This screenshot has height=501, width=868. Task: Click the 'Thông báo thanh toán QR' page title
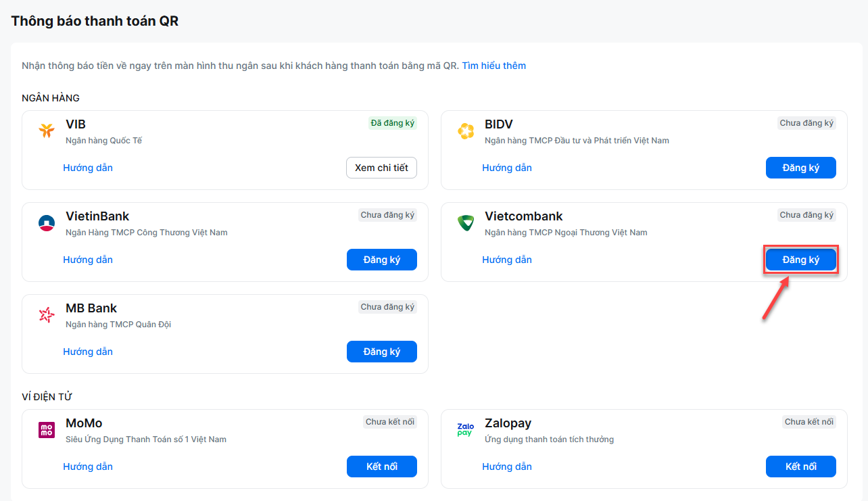[x=95, y=21]
